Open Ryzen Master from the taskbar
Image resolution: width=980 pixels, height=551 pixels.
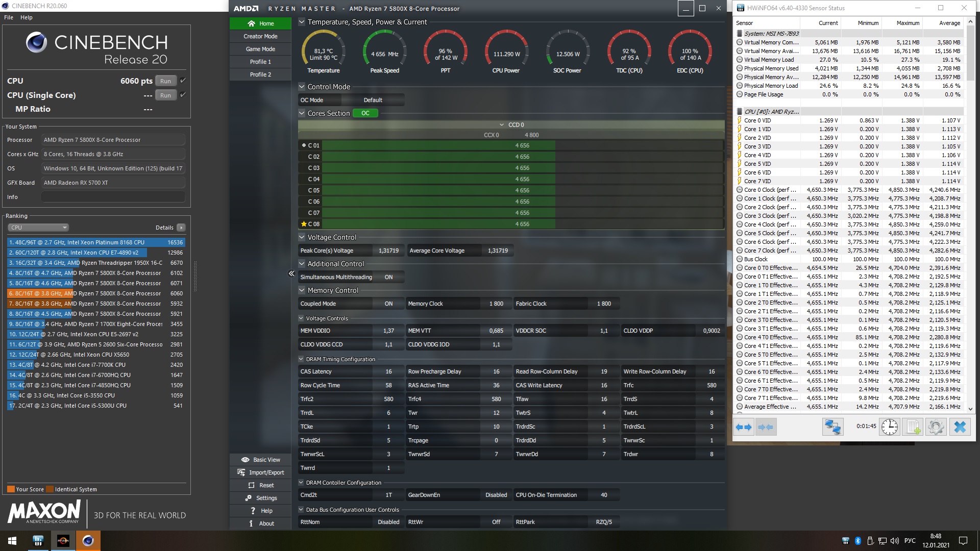click(x=63, y=541)
